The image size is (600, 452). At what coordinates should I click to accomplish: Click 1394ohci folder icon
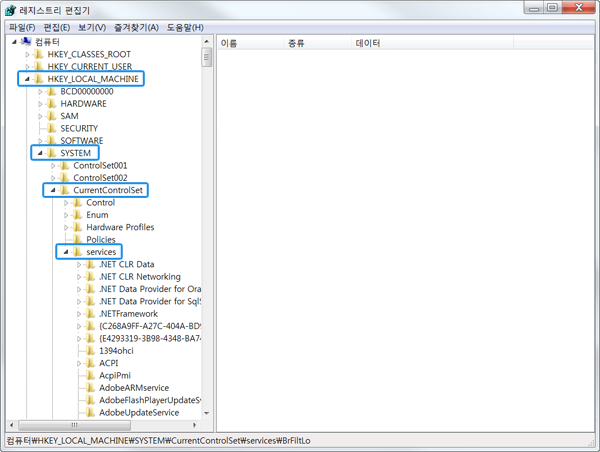point(90,351)
